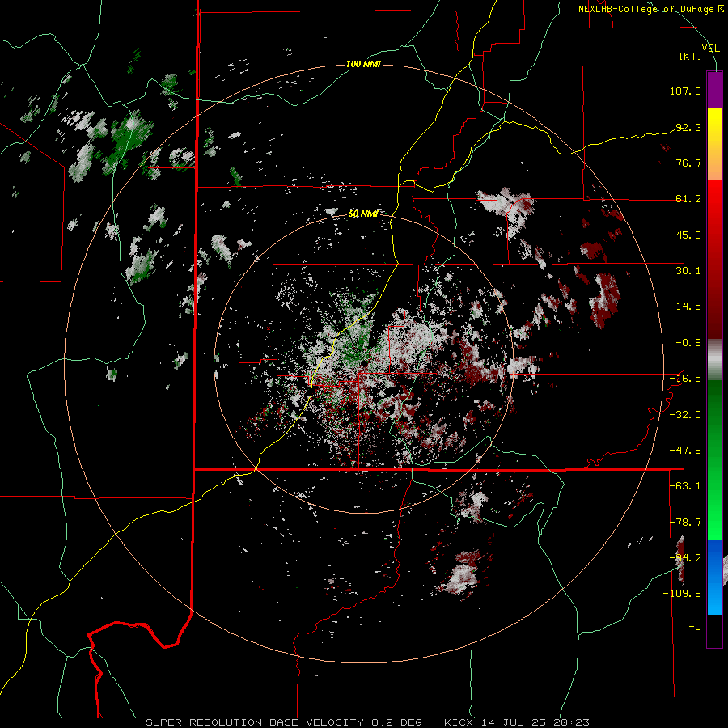The width and height of the screenshot is (728, 728).
Task: Click the -63.1 legend value
Action: click(x=685, y=486)
